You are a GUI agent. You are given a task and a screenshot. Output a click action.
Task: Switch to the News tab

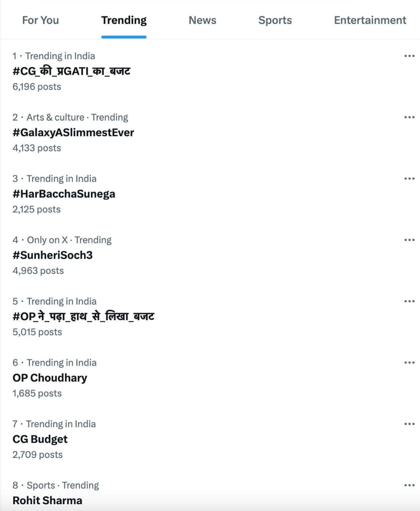pyautogui.click(x=202, y=20)
